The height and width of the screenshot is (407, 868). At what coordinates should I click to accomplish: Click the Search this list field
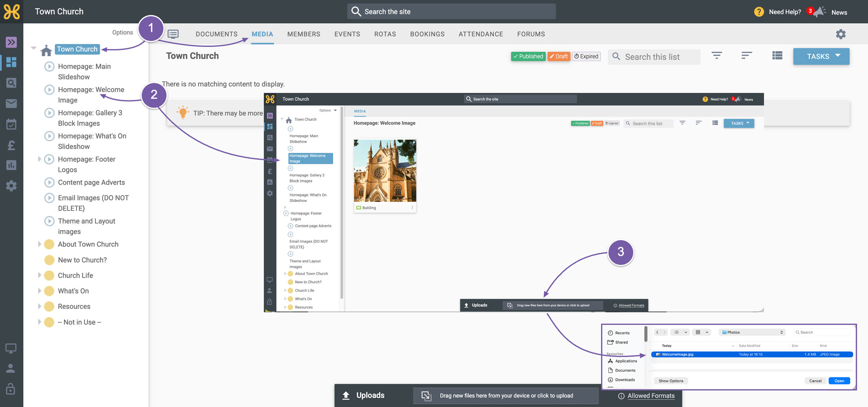tap(654, 57)
